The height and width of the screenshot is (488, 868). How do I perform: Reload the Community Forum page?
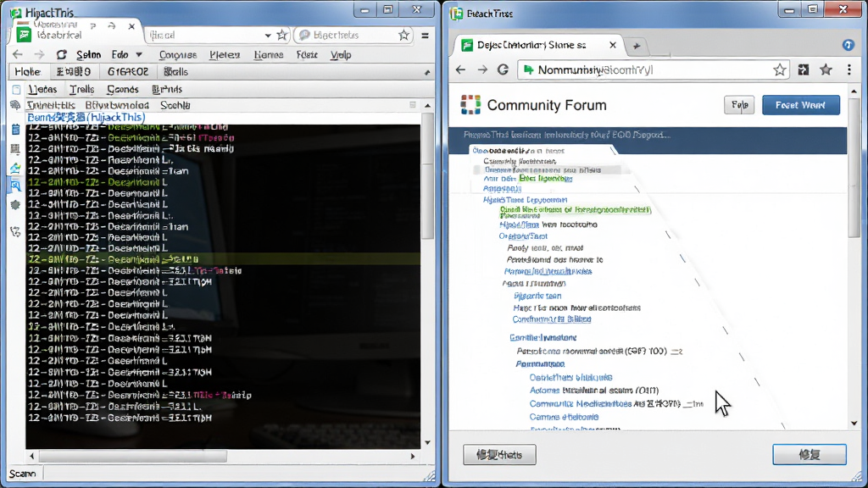(504, 69)
